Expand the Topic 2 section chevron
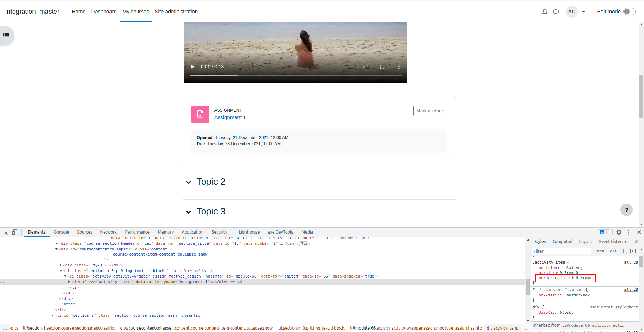This screenshot has height=332, width=644. (x=189, y=182)
